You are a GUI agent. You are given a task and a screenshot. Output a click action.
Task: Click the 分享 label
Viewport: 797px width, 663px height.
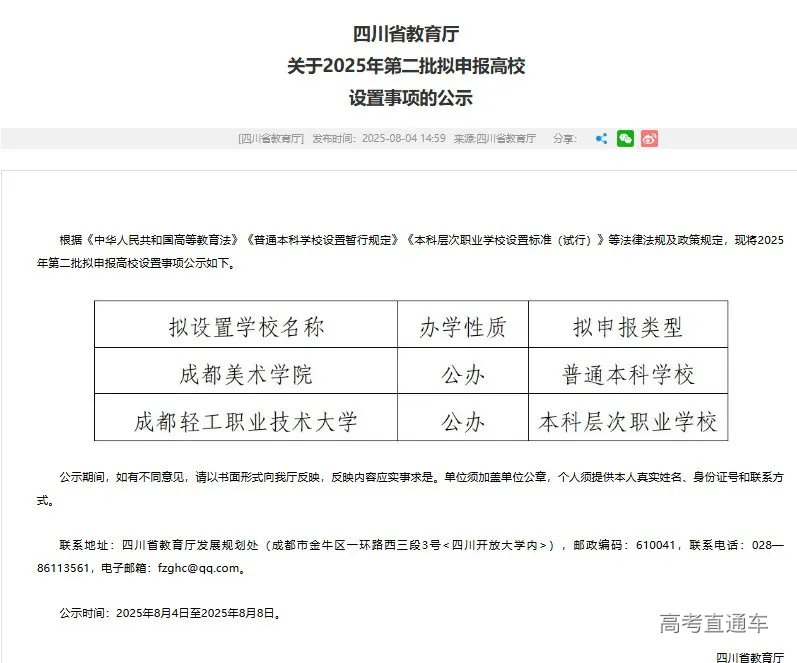(x=565, y=138)
